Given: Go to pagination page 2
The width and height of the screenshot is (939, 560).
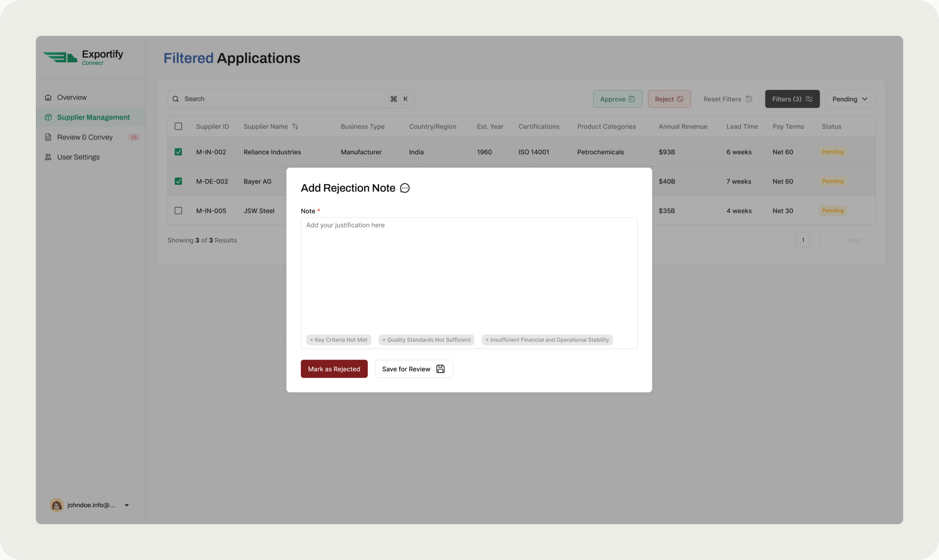Looking at the screenshot, I should coord(819,240).
